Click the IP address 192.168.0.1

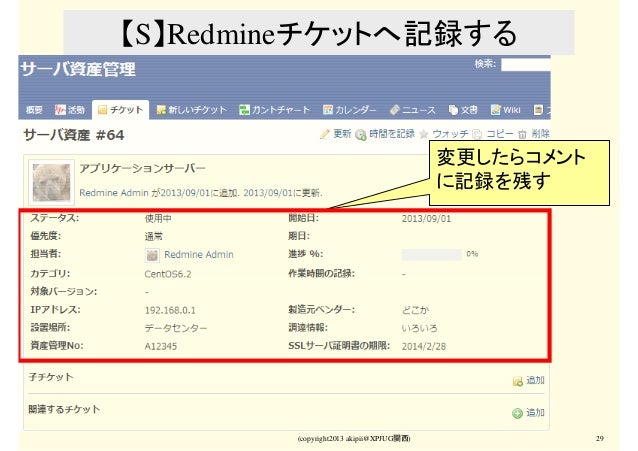coord(170,310)
